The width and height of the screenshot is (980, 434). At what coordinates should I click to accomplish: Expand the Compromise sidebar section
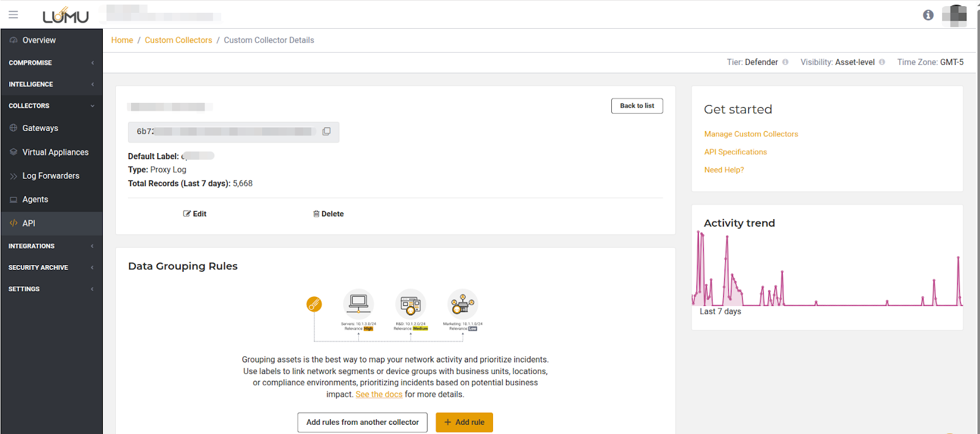(x=51, y=63)
